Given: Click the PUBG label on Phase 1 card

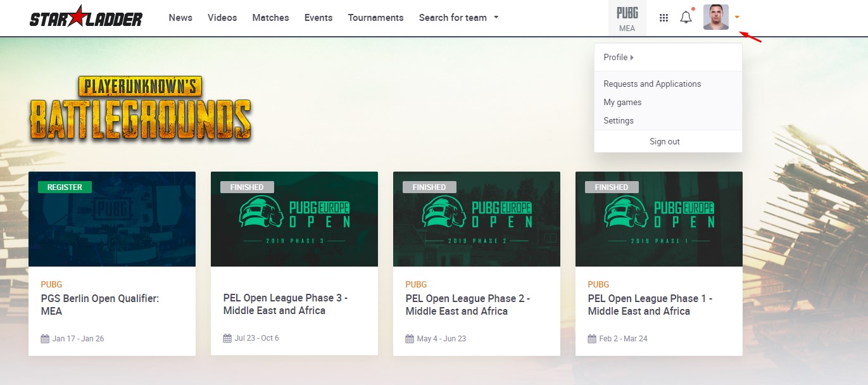Looking at the screenshot, I should click(x=599, y=284).
